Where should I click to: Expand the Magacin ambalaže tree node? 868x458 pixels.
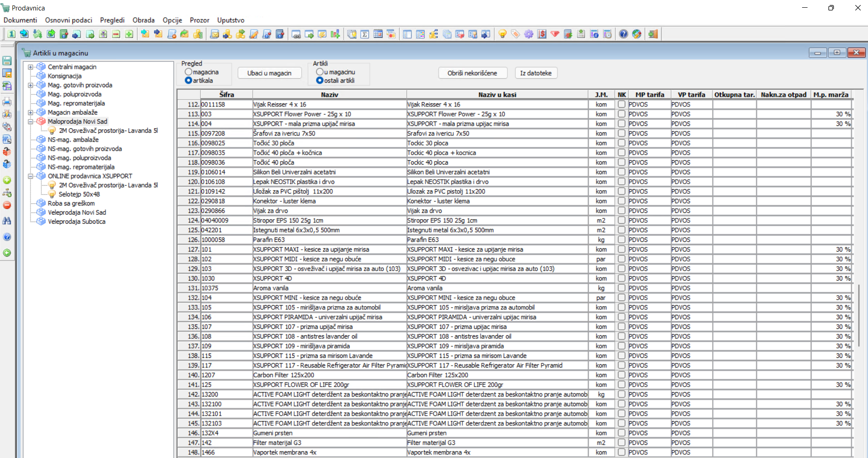pyautogui.click(x=30, y=112)
